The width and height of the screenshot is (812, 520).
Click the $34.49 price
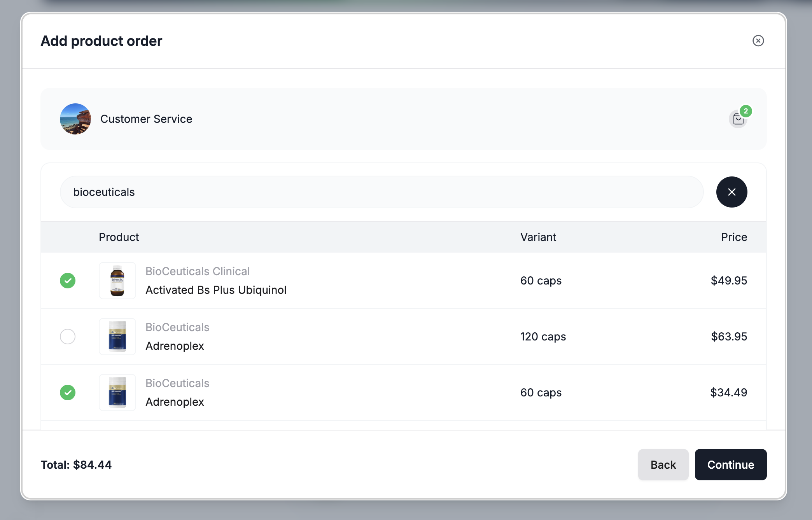pyautogui.click(x=728, y=393)
